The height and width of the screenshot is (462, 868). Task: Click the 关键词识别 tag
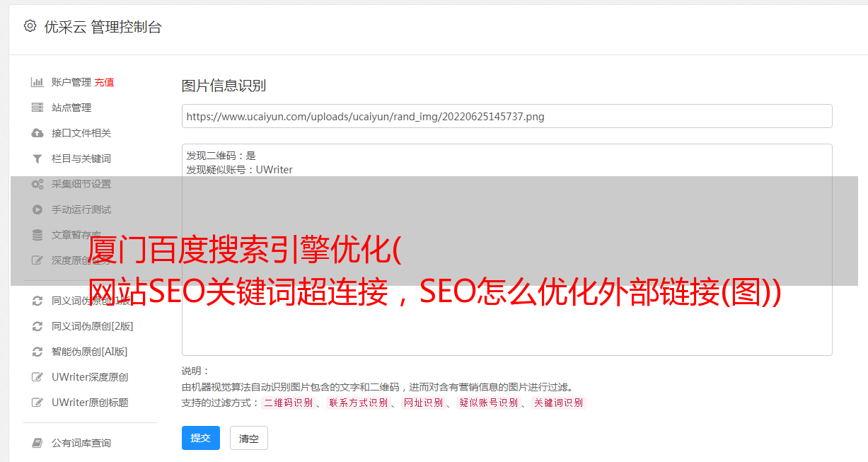click(559, 403)
